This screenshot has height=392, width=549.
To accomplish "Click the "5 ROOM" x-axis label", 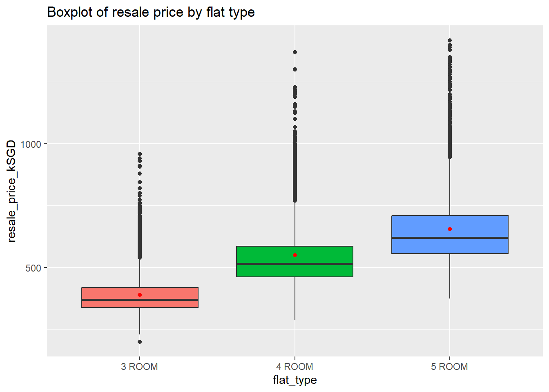I will pyautogui.click(x=449, y=367).
